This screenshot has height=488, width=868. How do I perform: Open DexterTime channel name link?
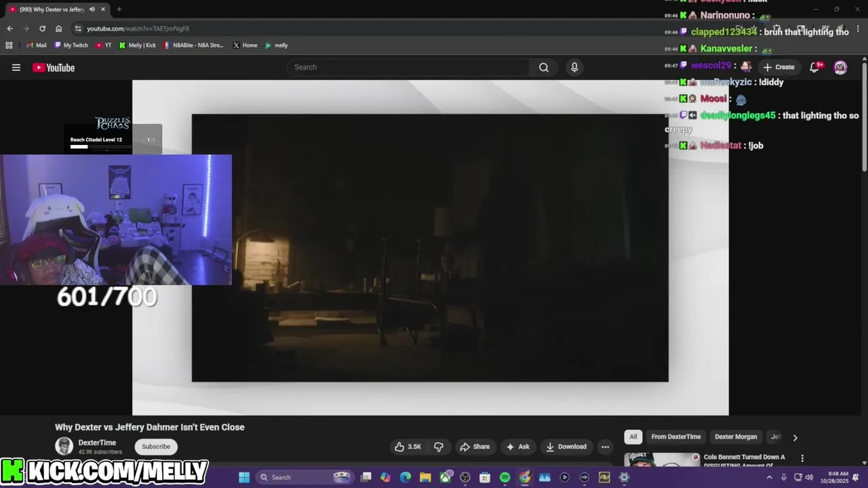[x=97, y=443]
